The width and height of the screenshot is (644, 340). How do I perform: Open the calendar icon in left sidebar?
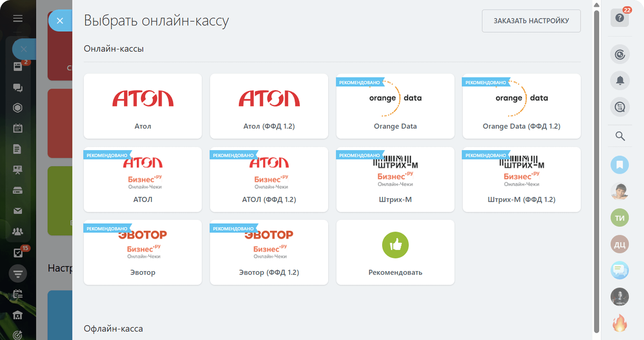(x=18, y=128)
